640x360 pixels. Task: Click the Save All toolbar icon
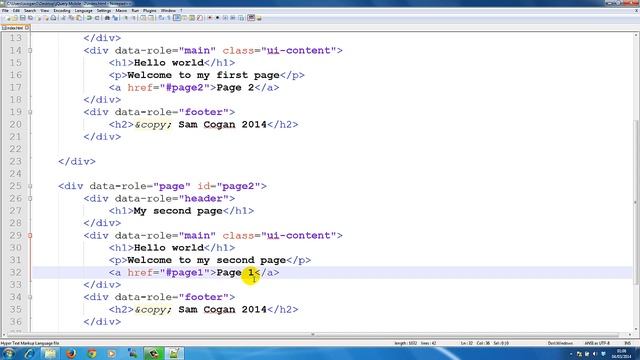click(30, 18)
